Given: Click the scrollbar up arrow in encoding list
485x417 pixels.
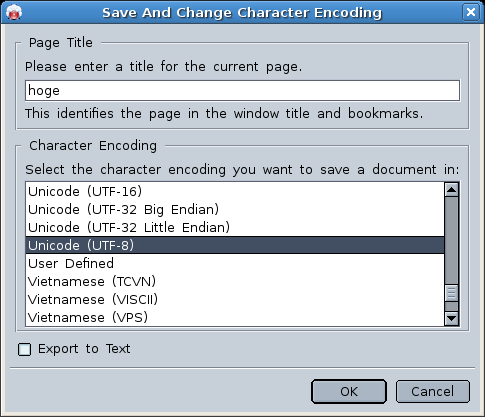Looking at the screenshot, I should click(452, 190).
